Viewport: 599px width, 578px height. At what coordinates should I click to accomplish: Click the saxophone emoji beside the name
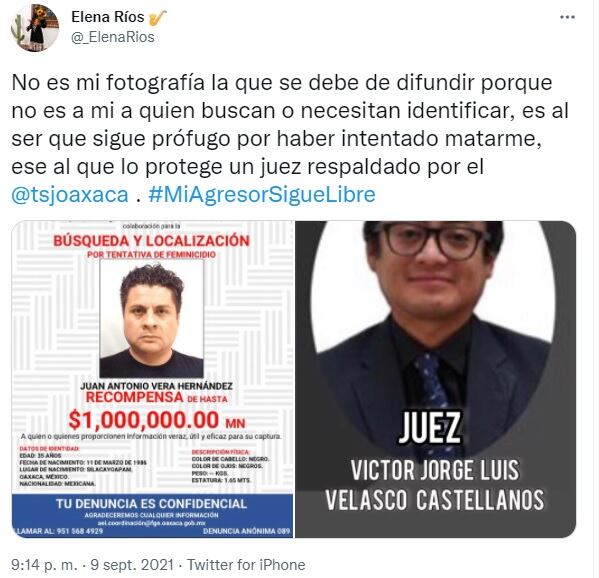[157, 18]
